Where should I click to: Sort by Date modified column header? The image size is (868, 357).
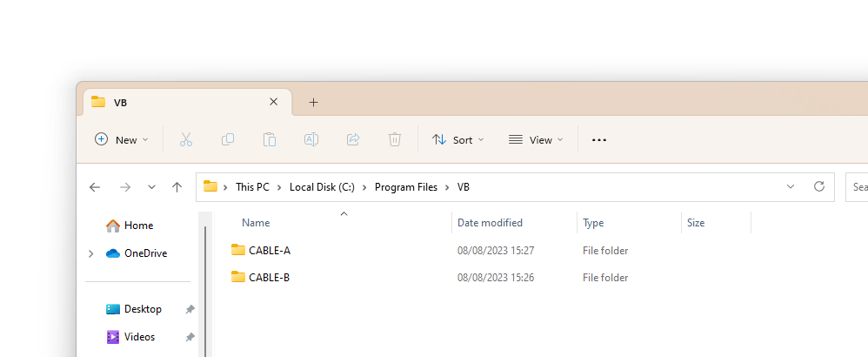coord(490,223)
